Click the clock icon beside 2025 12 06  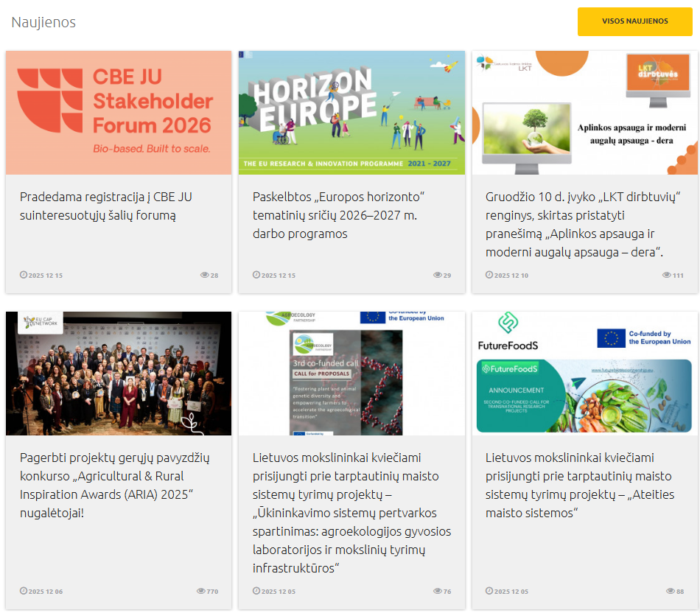[x=24, y=591]
